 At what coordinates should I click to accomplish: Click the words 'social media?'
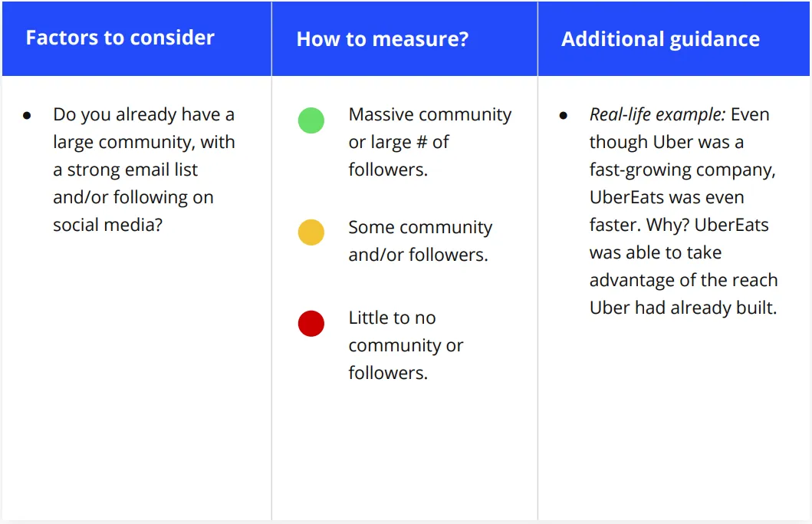[107, 225]
